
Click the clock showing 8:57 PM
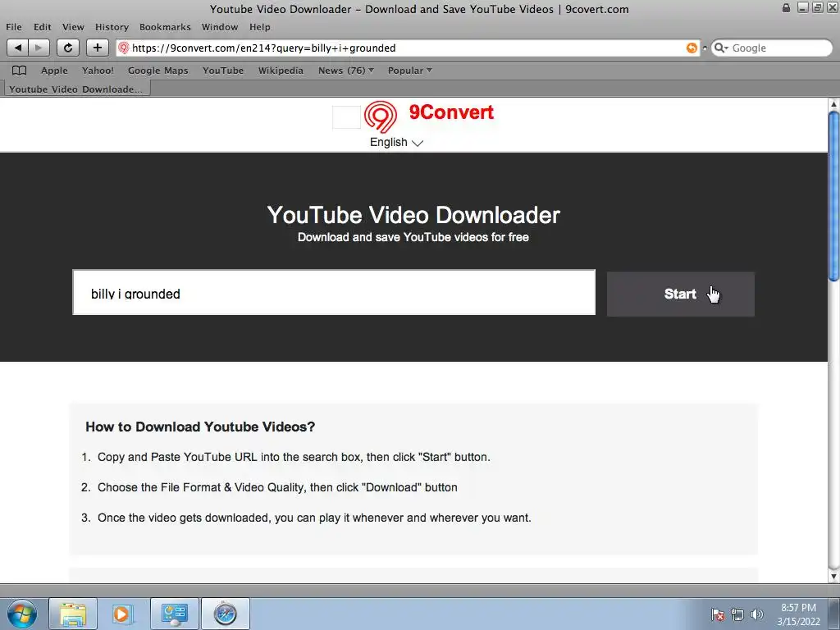798,614
